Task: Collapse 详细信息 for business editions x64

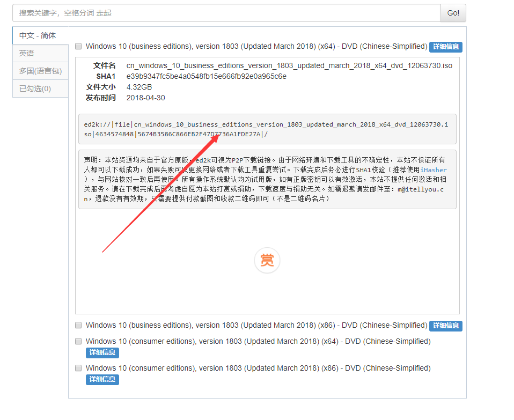Action: 445,47
